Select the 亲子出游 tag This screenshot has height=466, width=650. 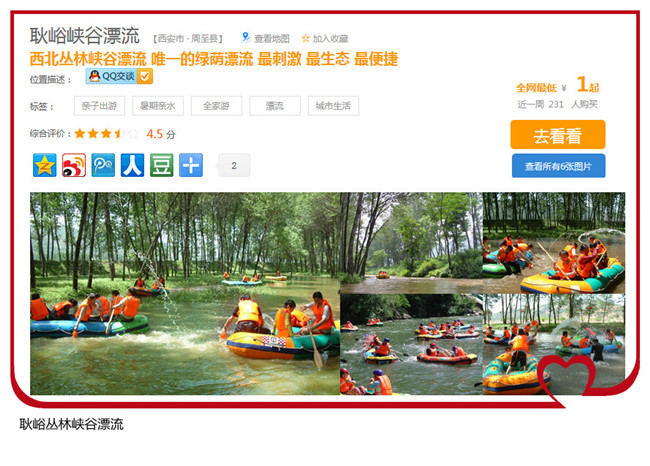[99, 106]
